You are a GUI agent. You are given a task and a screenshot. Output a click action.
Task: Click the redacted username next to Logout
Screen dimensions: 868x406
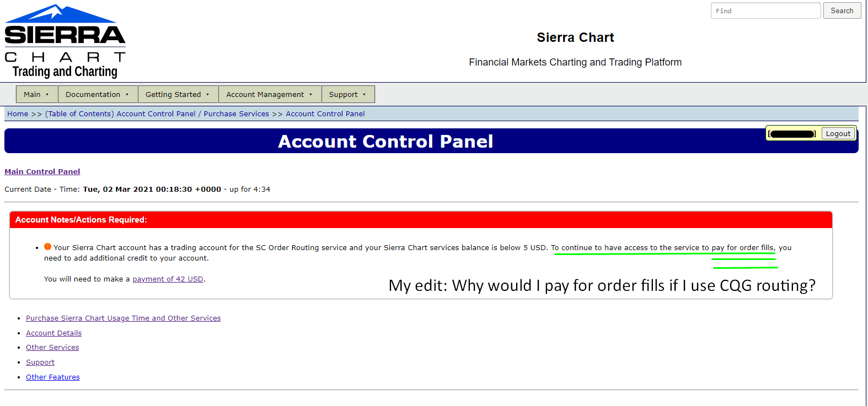point(792,134)
